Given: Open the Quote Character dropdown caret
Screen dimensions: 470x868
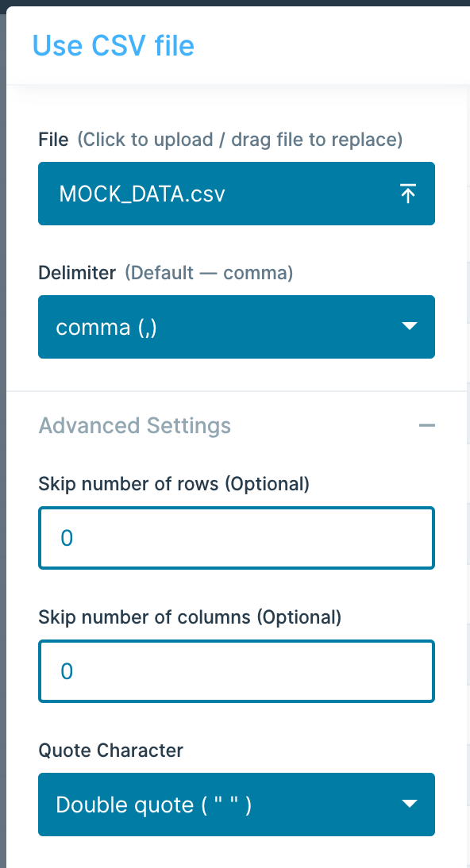Looking at the screenshot, I should 409,804.
